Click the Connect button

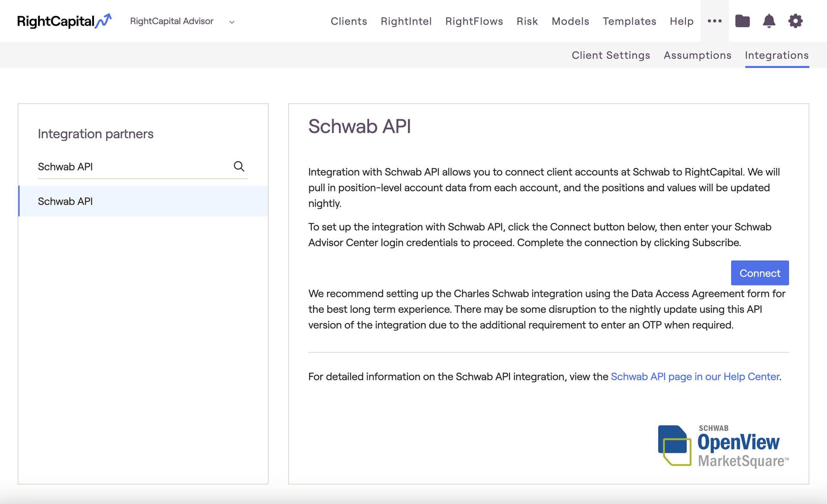click(760, 273)
